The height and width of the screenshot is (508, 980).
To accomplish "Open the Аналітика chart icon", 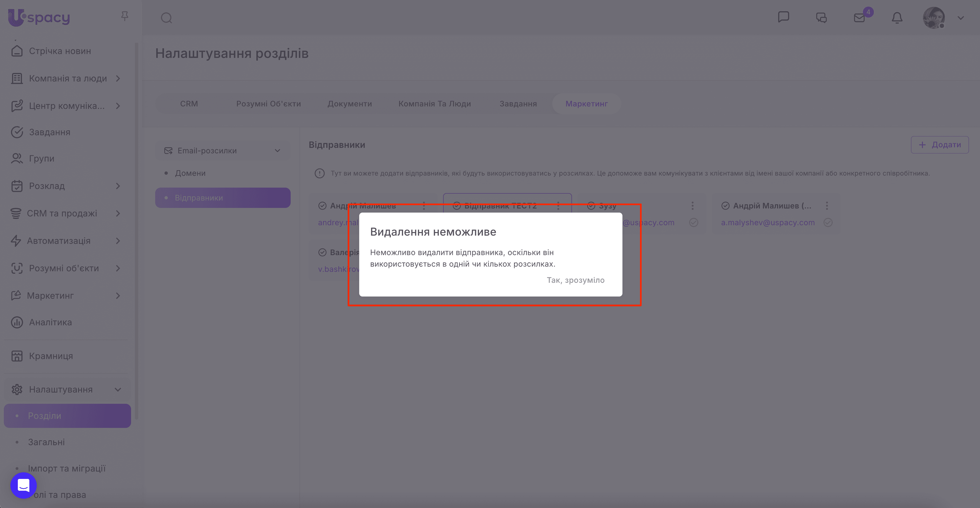I will pyautogui.click(x=17, y=322).
